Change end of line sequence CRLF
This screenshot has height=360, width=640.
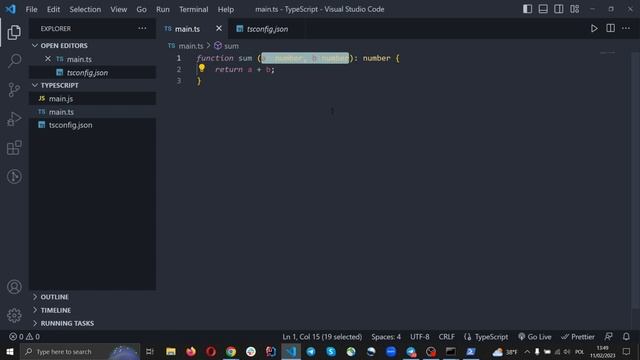[x=447, y=337]
